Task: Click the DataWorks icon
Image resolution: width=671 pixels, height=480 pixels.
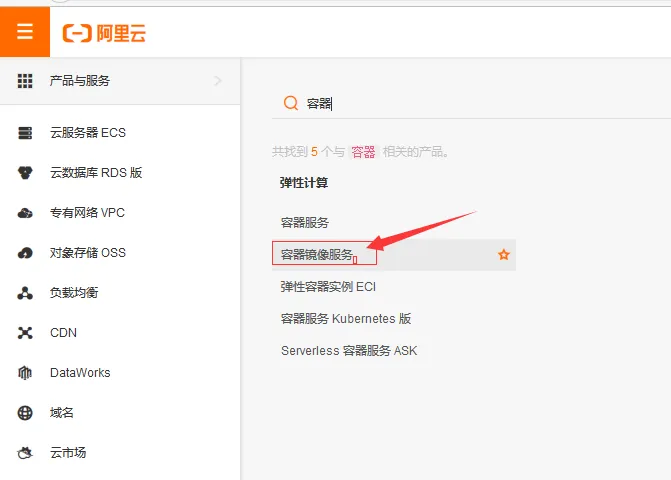Action: (25, 373)
